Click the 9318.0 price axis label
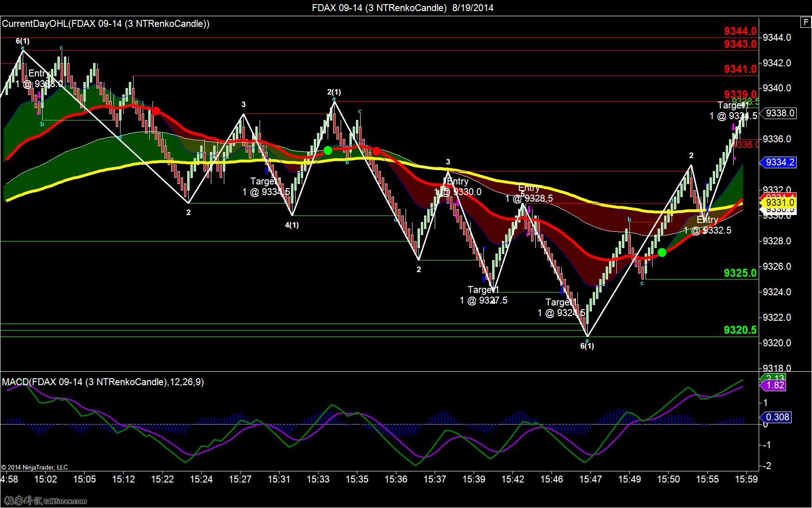The width and height of the screenshot is (812, 508). click(777, 368)
